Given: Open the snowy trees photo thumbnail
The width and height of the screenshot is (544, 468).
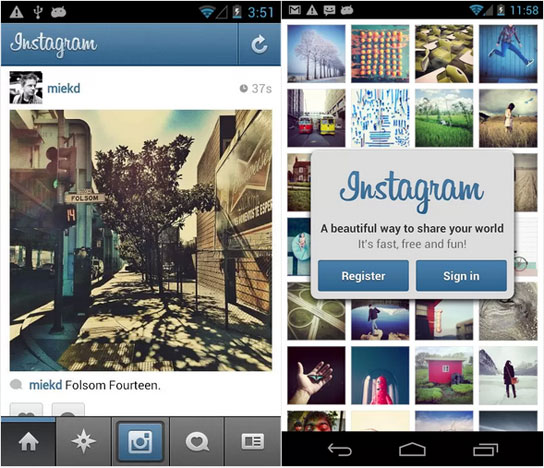Looking at the screenshot, I should 316,54.
